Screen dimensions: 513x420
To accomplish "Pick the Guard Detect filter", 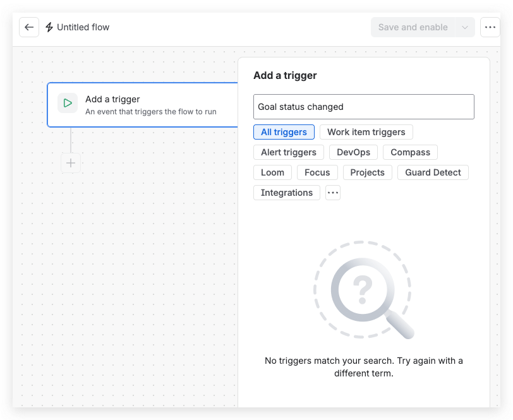I will pos(433,172).
